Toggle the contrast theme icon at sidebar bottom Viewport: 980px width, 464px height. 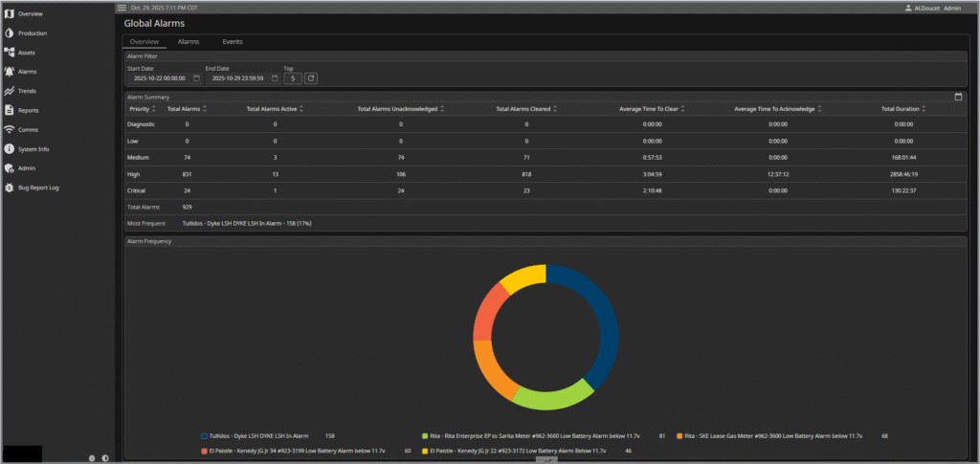105,458
